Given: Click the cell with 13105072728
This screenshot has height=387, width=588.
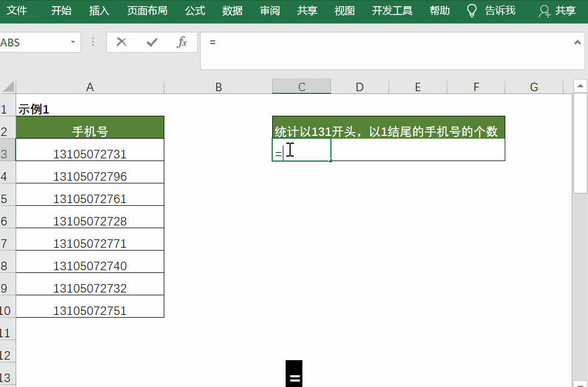Looking at the screenshot, I should (x=90, y=217).
